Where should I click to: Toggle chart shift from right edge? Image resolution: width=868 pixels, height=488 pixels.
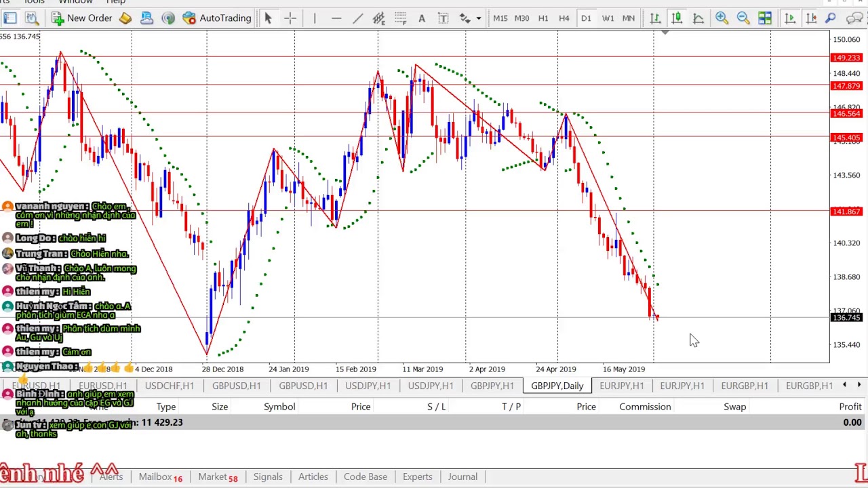(x=811, y=18)
